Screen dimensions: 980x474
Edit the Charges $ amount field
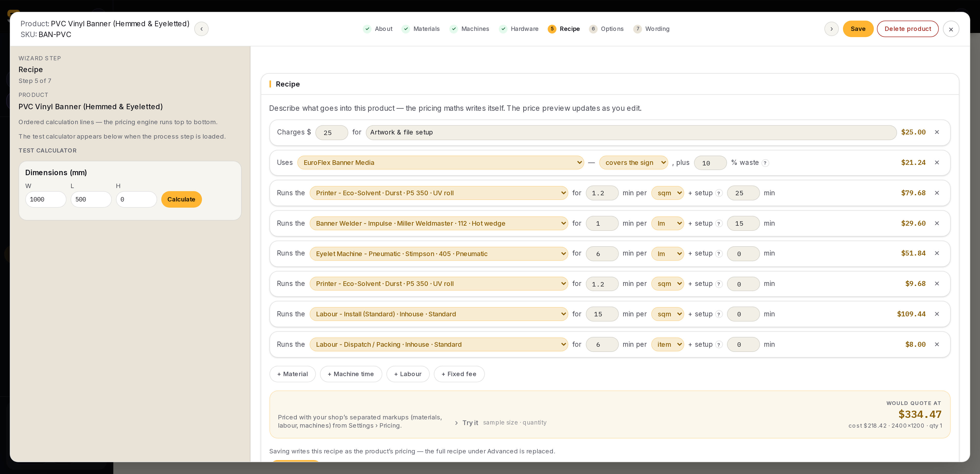click(332, 132)
